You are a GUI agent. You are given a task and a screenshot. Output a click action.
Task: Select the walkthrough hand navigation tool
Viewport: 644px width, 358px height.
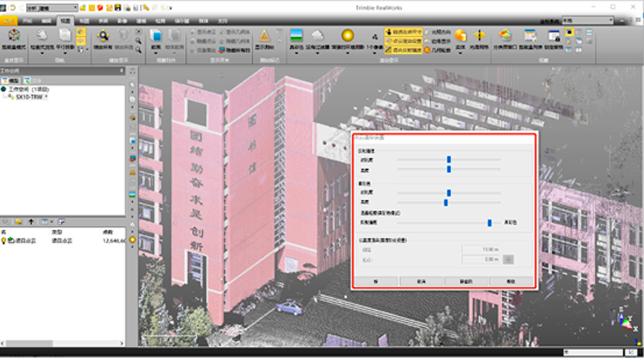click(x=42, y=36)
